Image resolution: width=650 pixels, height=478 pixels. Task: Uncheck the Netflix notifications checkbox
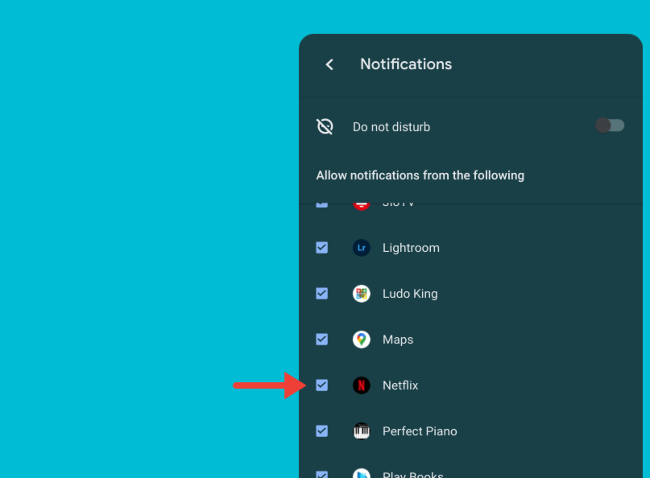click(x=322, y=385)
